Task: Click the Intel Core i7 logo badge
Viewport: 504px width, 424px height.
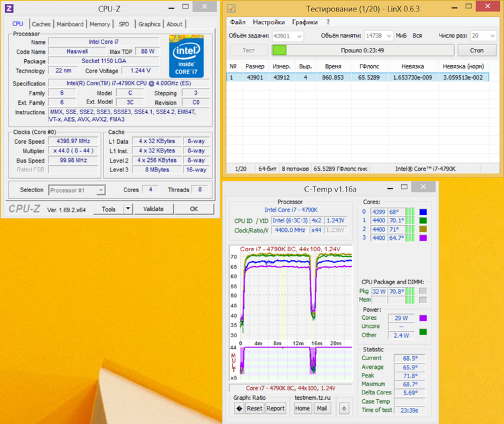Action: tap(188, 54)
